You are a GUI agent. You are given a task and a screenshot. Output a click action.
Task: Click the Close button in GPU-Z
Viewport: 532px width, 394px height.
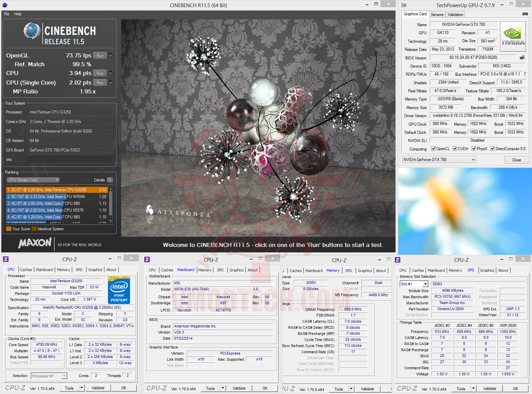[516, 160]
